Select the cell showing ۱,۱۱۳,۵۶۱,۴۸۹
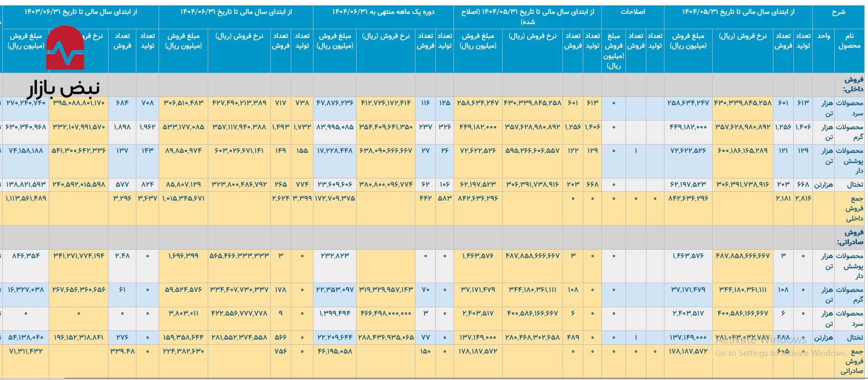The height and width of the screenshot is (380, 868). [26, 198]
